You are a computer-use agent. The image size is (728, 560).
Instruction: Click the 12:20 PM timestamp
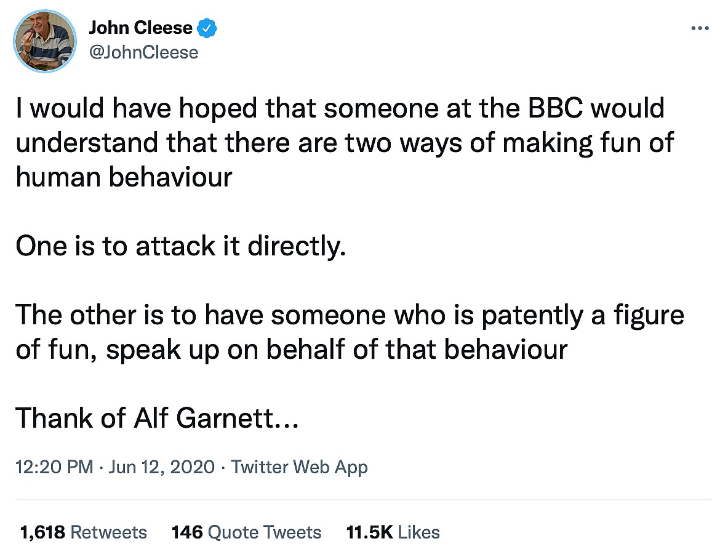point(54,467)
